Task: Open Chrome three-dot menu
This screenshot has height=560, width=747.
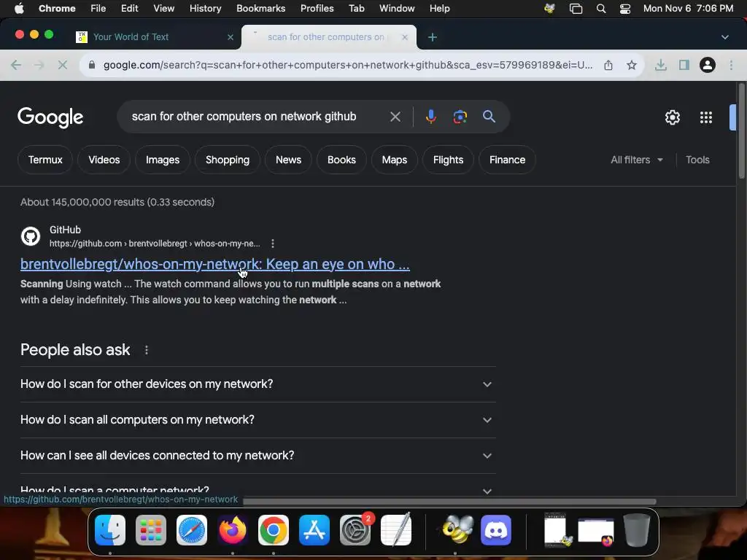Action: [x=731, y=65]
